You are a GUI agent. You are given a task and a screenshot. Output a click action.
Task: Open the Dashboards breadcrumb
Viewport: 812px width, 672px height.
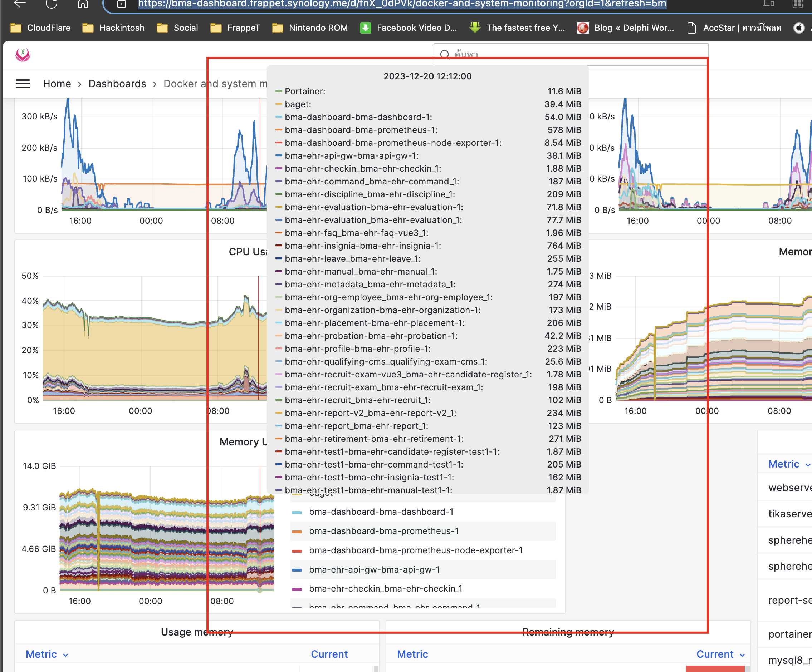point(117,84)
